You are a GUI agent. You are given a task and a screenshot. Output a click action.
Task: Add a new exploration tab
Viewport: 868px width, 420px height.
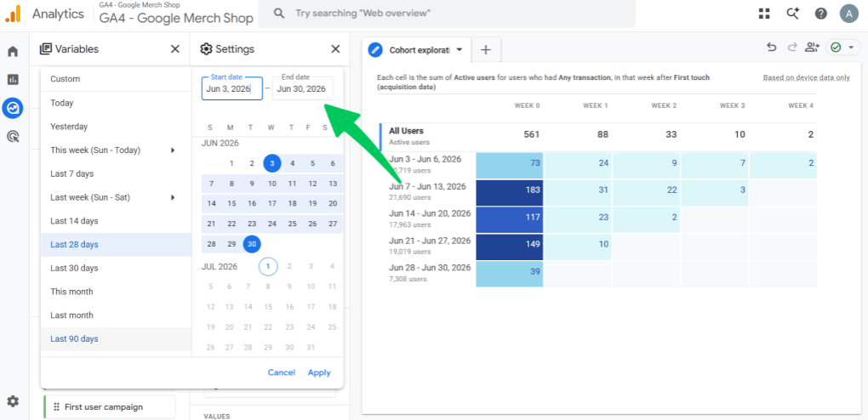485,50
